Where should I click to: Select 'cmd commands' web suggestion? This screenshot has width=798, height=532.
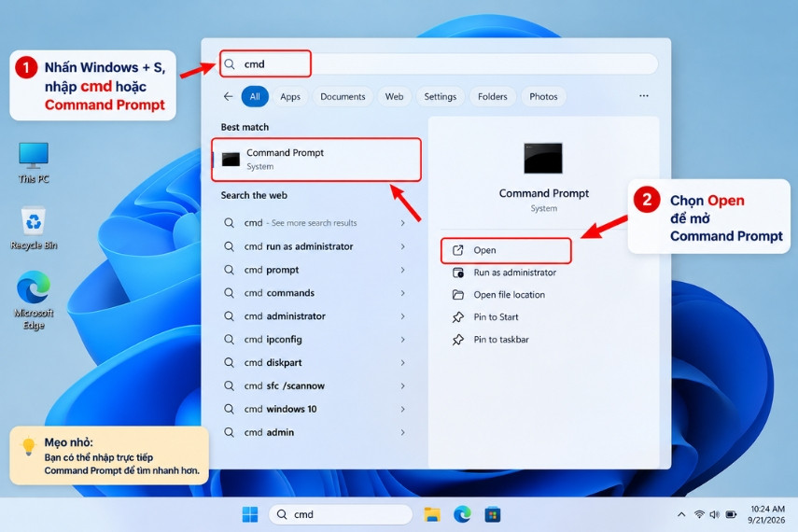coord(315,293)
